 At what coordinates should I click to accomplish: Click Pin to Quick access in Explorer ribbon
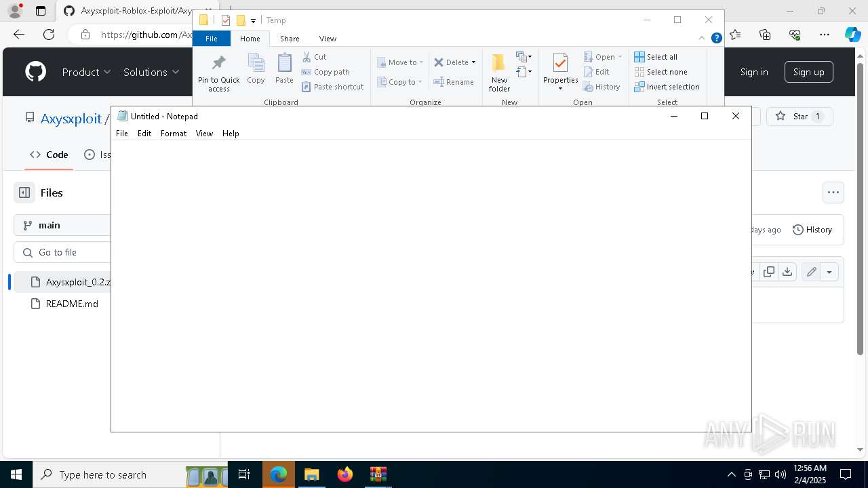click(218, 73)
